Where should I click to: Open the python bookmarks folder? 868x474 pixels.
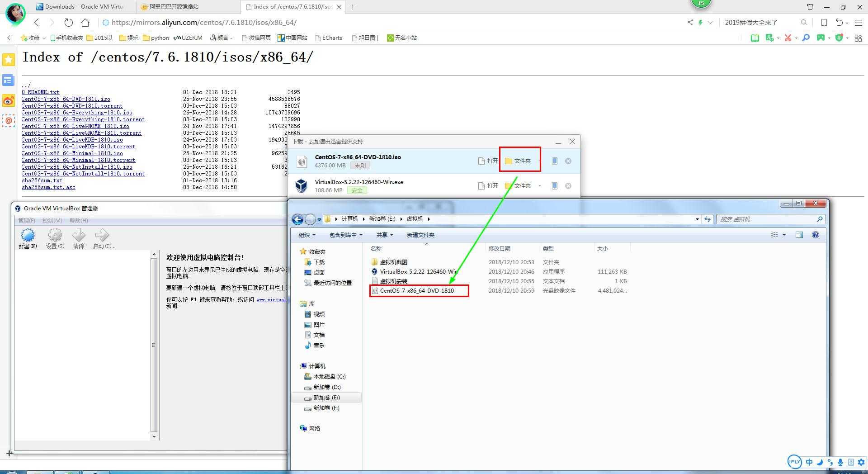point(156,38)
